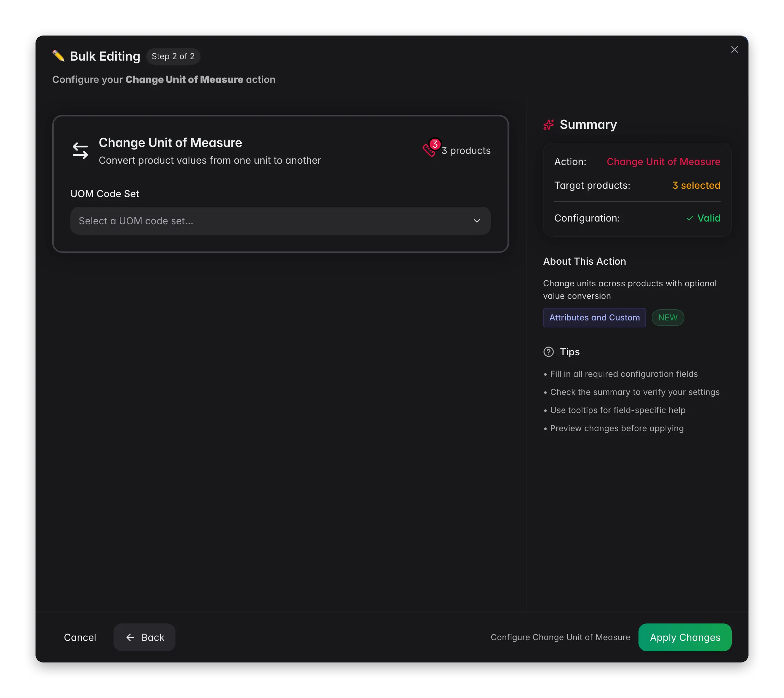Click tip 'Preview changes before applying'
Image resolution: width=784 pixels, height=698 pixels.
pyautogui.click(x=617, y=428)
